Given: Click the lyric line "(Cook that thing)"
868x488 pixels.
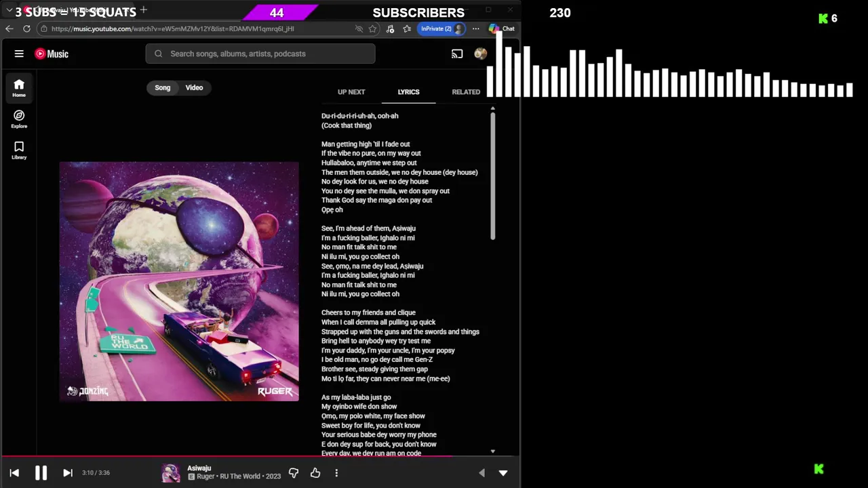Looking at the screenshot, I should 347,125.
